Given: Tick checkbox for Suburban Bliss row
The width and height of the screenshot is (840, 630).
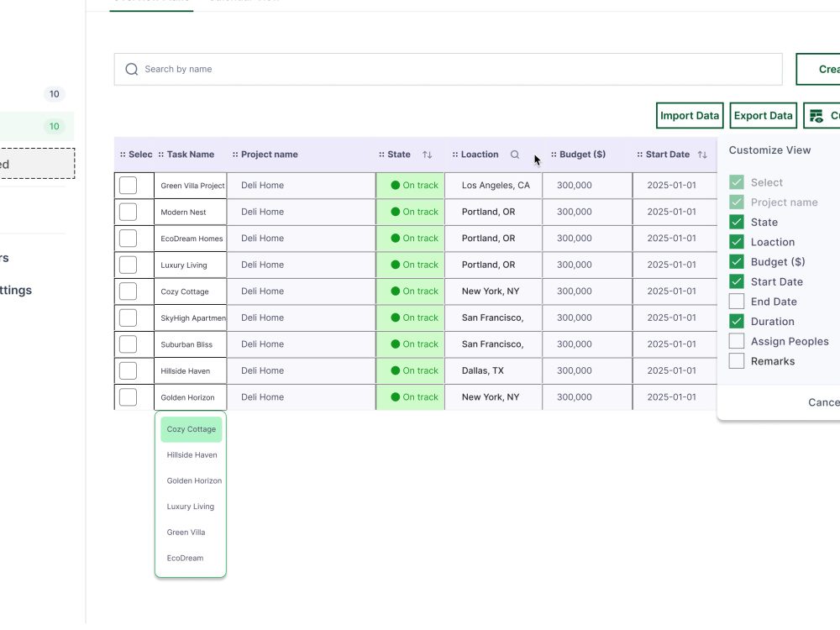Looking at the screenshot, I should tap(128, 344).
